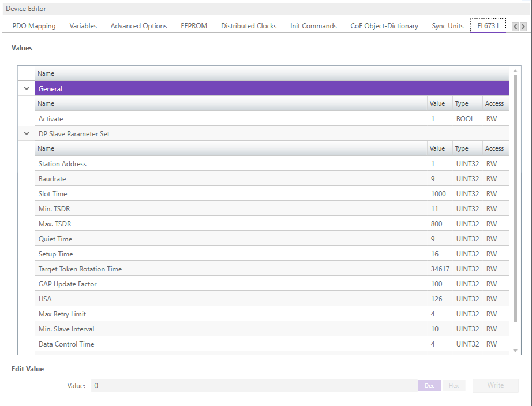The height and width of the screenshot is (406, 532).
Task: Go to the EEPROM tab
Action: [x=194, y=26]
